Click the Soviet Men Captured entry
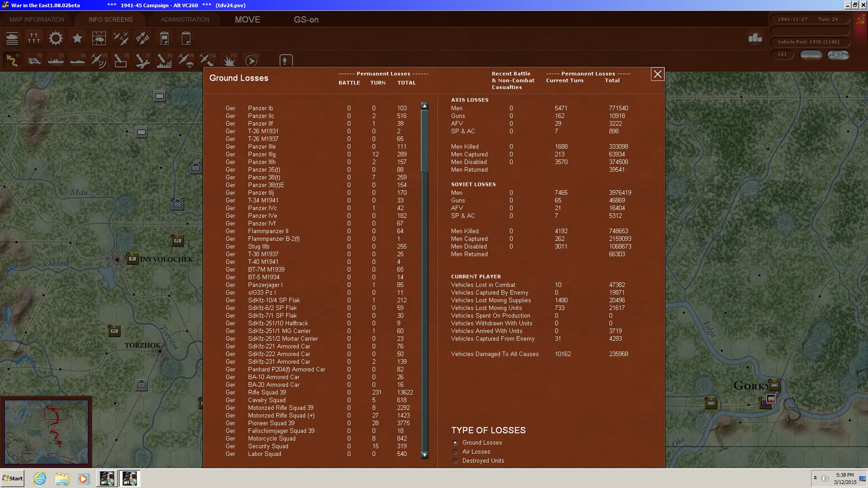The height and width of the screenshot is (488, 868). pyautogui.click(x=469, y=239)
